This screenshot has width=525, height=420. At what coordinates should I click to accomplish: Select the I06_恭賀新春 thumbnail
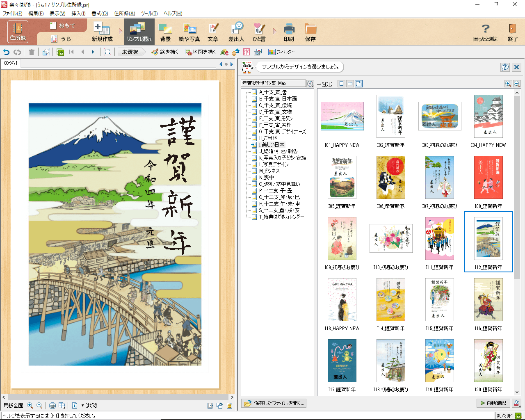point(391,177)
